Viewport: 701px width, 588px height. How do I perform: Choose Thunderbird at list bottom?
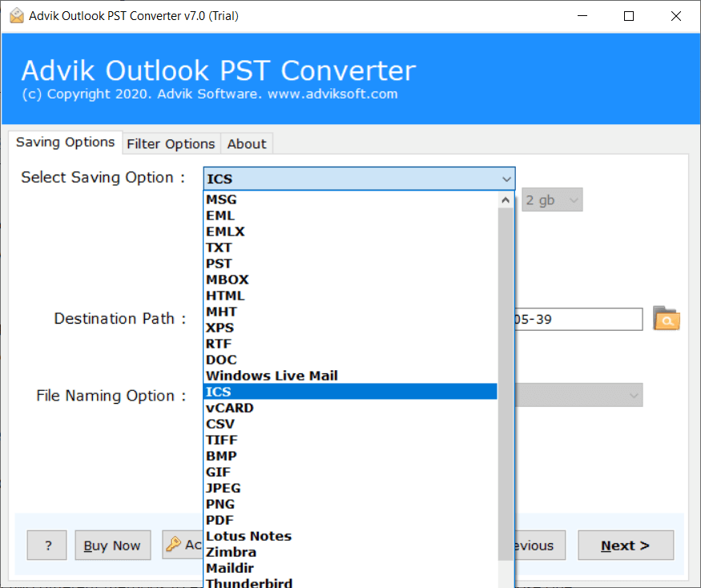click(x=351, y=582)
